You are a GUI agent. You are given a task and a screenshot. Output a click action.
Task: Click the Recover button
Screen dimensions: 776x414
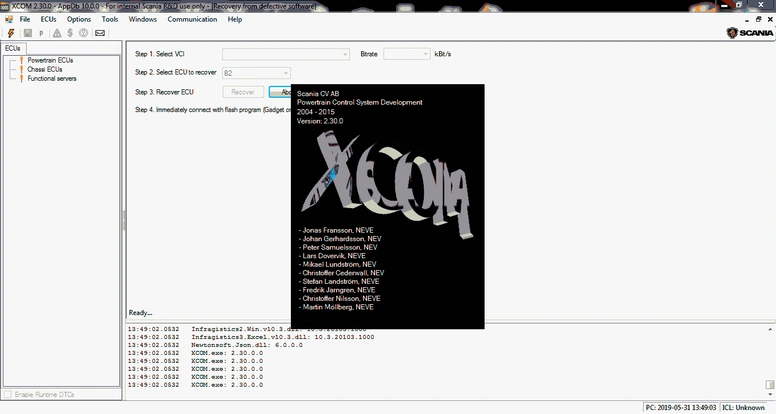[243, 92]
